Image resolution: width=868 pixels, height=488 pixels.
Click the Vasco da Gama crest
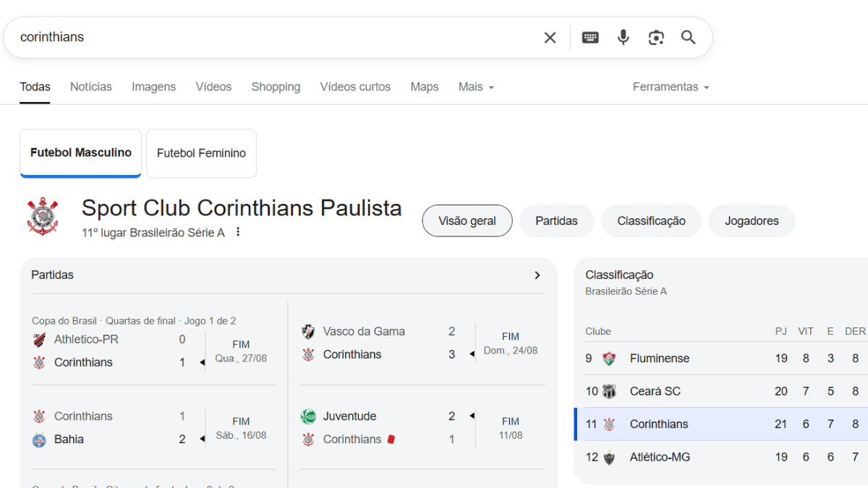pos(308,331)
